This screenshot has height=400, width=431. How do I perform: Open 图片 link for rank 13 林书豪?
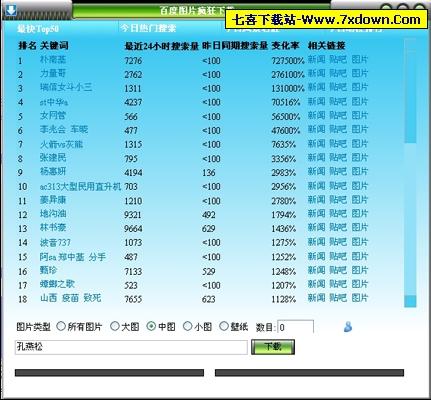pyautogui.click(x=360, y=228)
